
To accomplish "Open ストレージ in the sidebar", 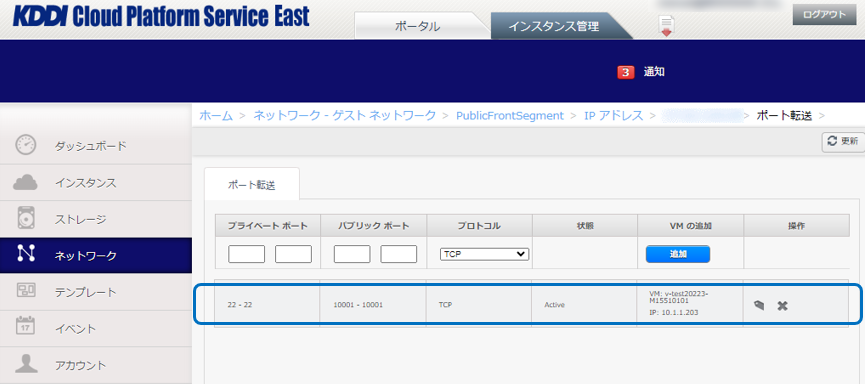I will (80, 219).
